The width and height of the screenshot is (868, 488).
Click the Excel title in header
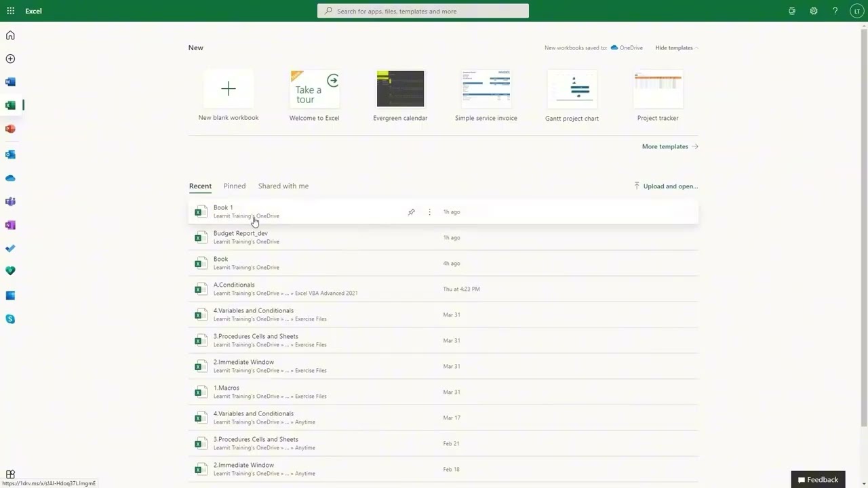(x=33, y=11)
